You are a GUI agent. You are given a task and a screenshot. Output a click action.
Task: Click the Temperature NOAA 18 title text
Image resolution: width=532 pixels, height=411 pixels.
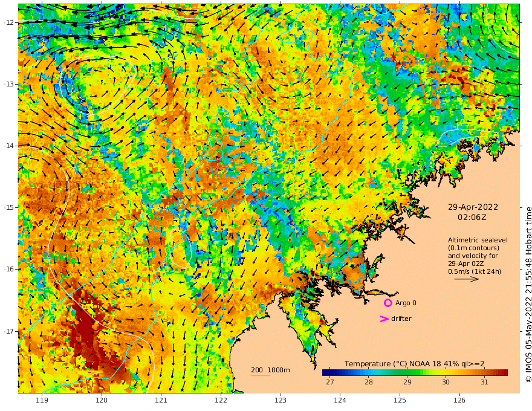pos(414,364)
